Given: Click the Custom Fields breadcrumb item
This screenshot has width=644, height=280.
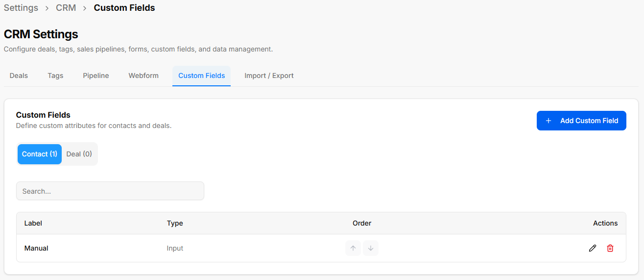Looking at the screenshot, I should pos(124,8).
